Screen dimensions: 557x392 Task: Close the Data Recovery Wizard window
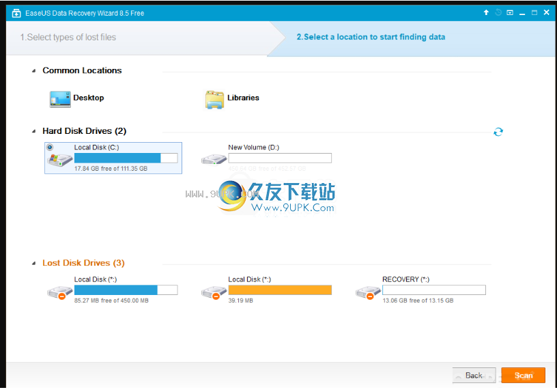pyautogui.click(x=546, y=12)
